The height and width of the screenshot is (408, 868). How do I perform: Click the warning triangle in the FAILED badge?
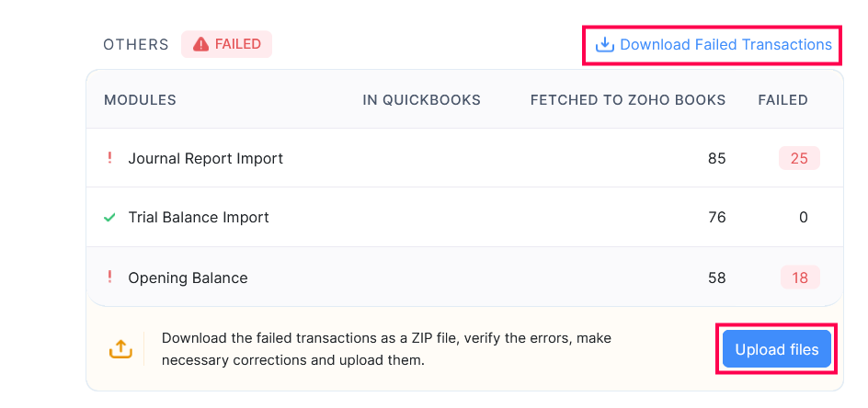point(200,44)
